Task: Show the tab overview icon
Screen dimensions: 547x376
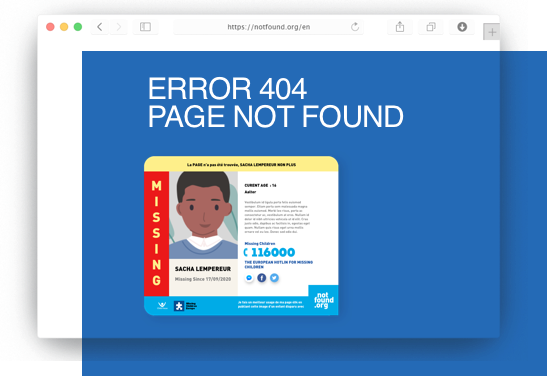Action: [x=431, y=27]
